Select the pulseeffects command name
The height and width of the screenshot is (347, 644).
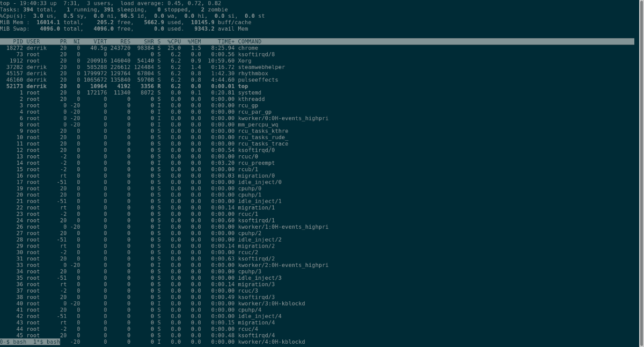[x=258, y=80]
